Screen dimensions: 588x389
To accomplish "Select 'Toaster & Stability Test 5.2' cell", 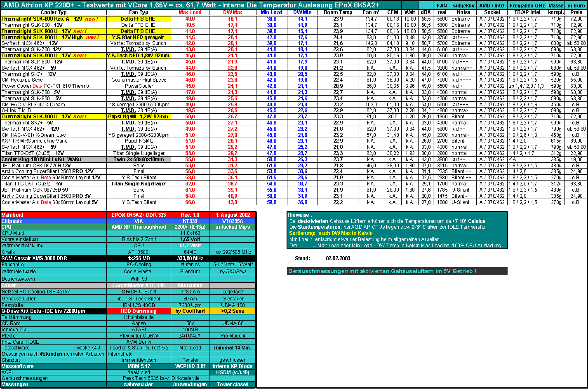I will pos(139,348).
